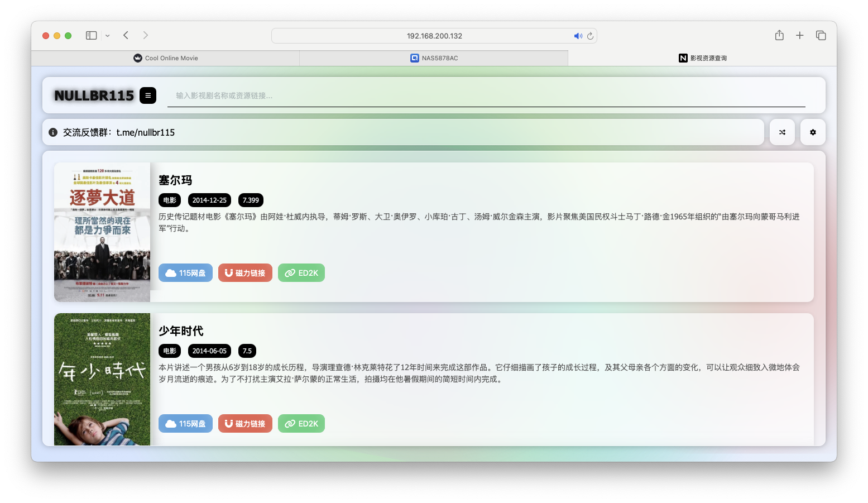Click ED2K button for 少年时代
This screenshot has width=868, height=503.
tap(301, 423)
